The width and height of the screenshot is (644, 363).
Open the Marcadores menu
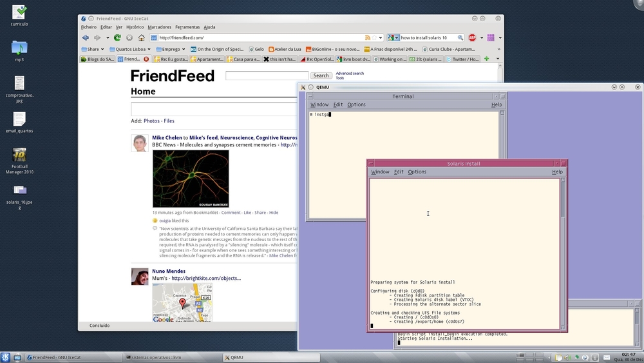pyautogui.click(x=159, y=27)
